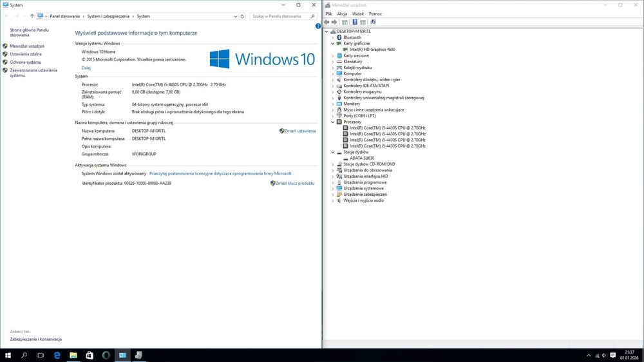Image resolution: width=644 pixels, height=362 pixels.
Task: Open the notification center icon in tray
Action: point(613,356)
